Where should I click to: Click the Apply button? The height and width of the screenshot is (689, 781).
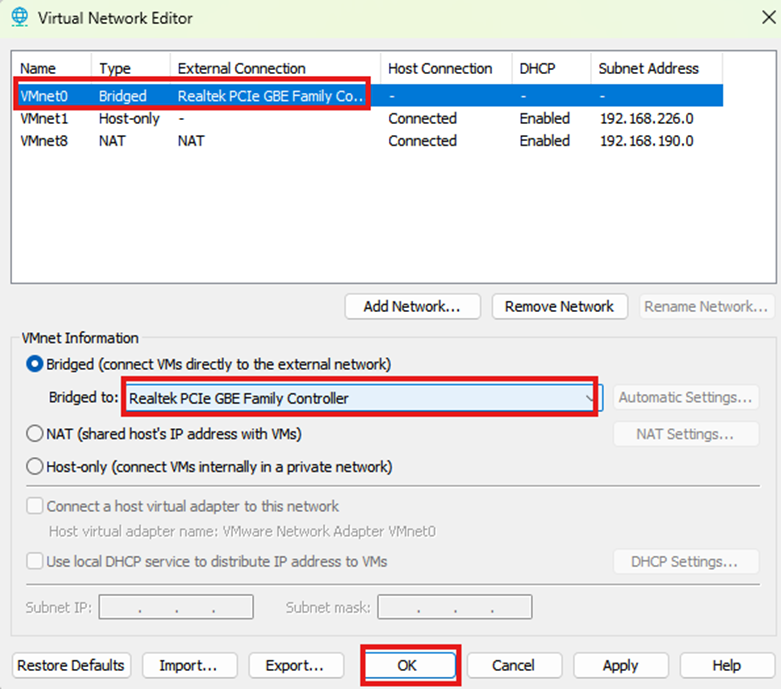[621, 666]
